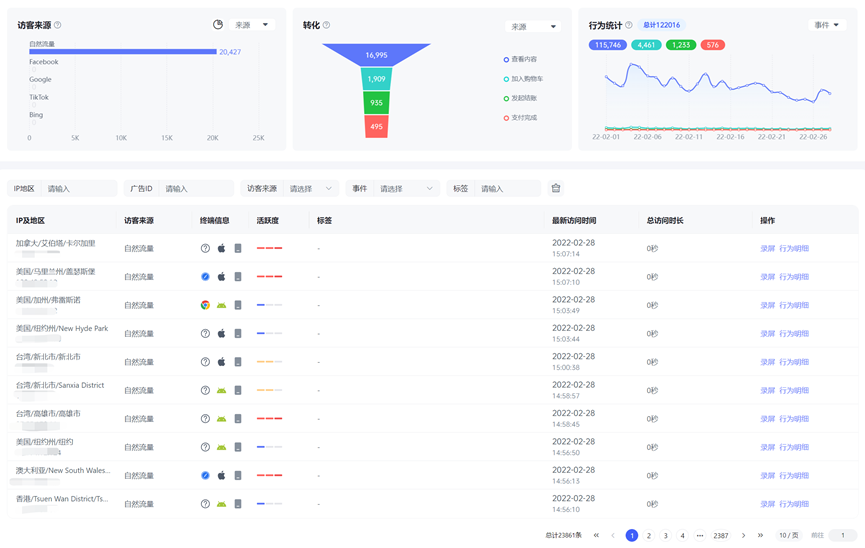Viewport: 865px width, 548px height.
Task: Click 2022-02-28 14:56:50 timestamp cell
Action: (x=574, y=446)
